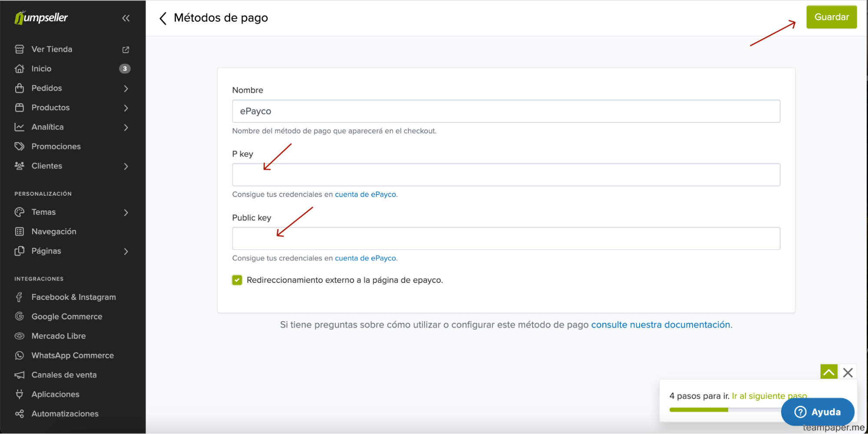868x434 pixels.
Task: Go to Navegación in the sidebar
Action: [x=54, y=232]
